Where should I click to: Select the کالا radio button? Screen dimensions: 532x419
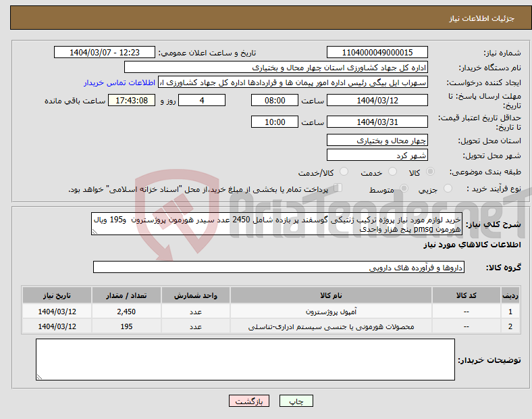[430, 172]
